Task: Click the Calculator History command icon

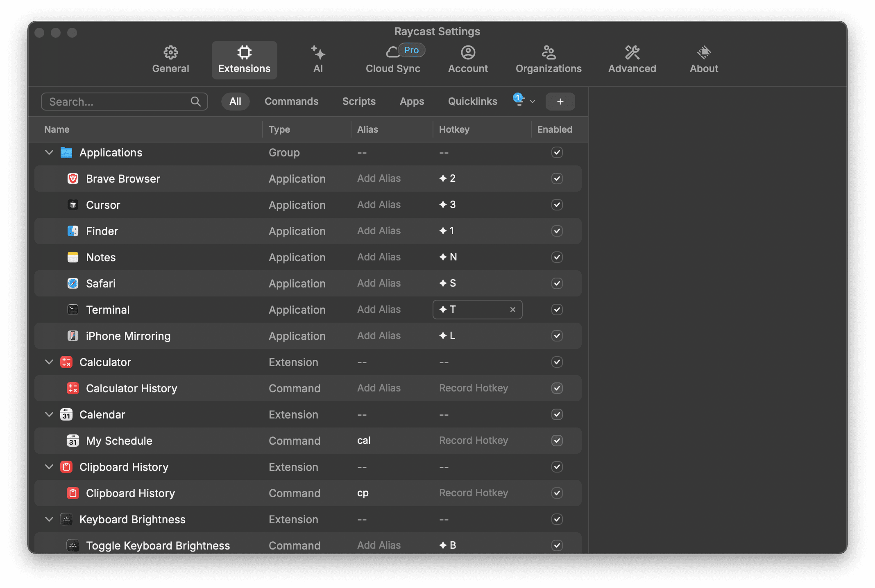Action: pos(73,388)
